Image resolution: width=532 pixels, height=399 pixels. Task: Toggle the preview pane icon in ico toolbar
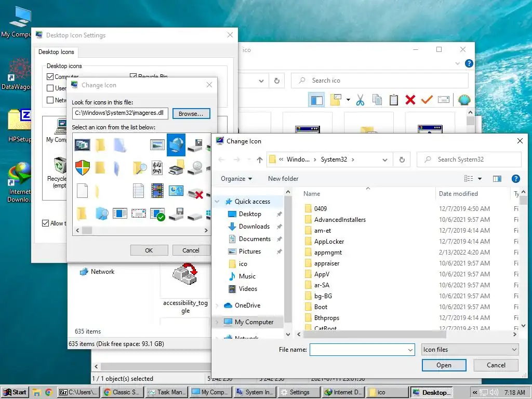pos(316,100)
